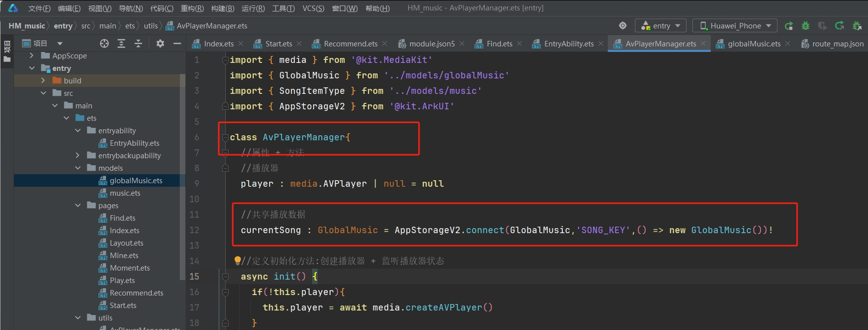
Task: Click the attach debugger to process icon
Action: (857, 26)
